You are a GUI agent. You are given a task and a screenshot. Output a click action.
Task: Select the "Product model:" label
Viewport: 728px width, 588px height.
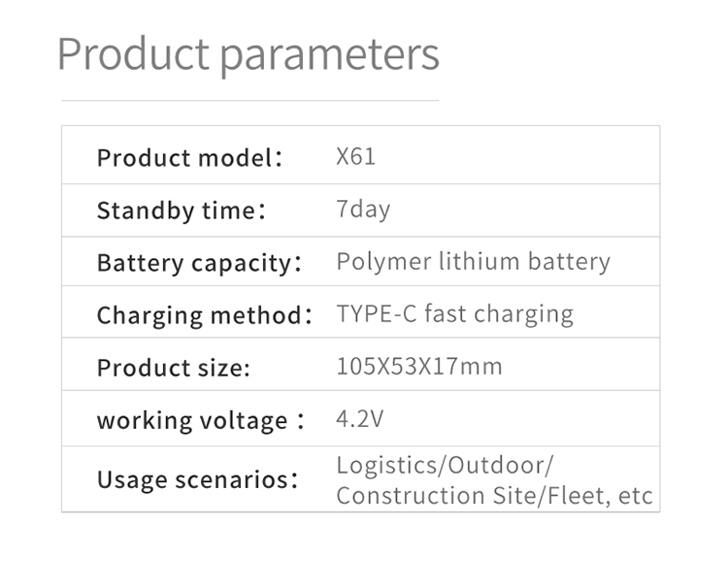pyautogui.click(x=189, y=157)
